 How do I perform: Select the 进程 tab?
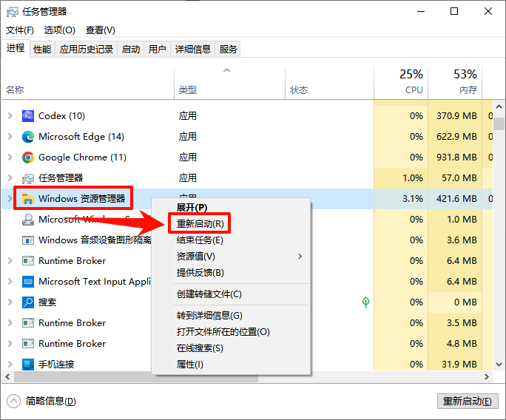point(16,48)
